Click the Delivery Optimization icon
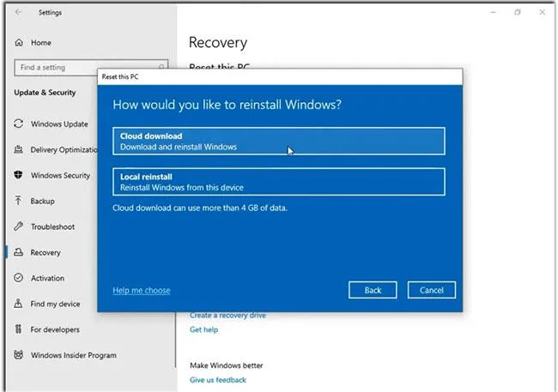Viewport: 558px width, 392px height. tap(19, 149)
